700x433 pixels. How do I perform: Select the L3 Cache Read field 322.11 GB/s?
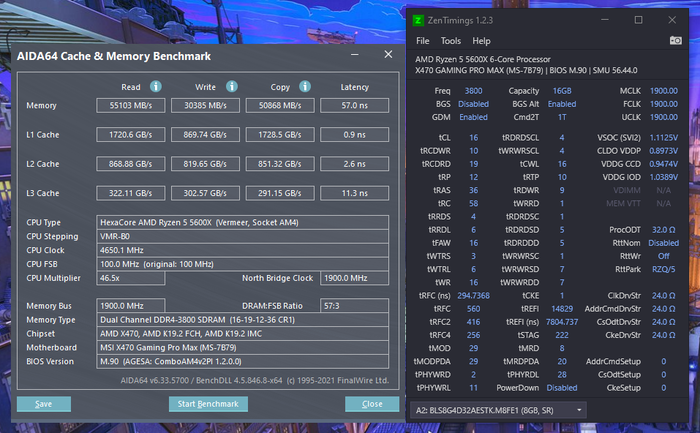click(x=131, y=193)
